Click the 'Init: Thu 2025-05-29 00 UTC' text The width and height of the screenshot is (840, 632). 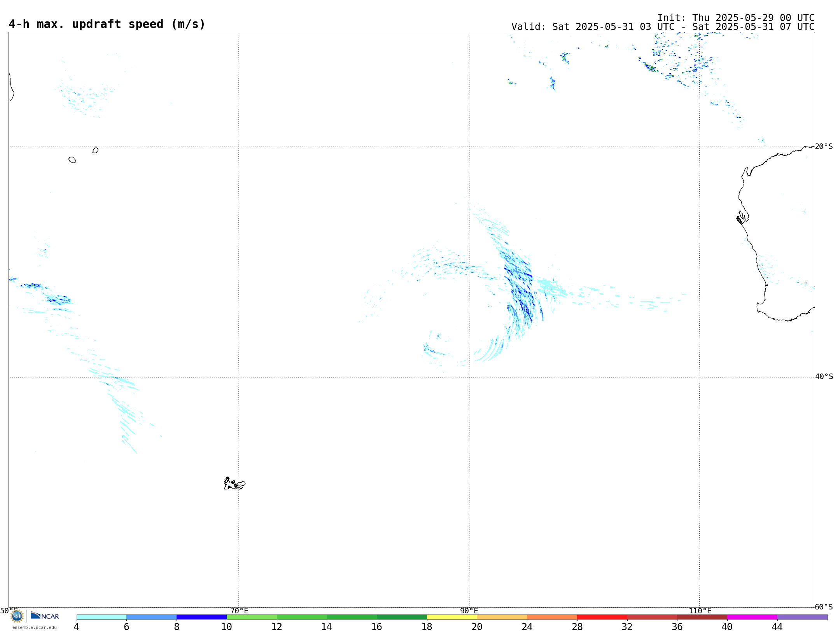(x=736, y=18)
